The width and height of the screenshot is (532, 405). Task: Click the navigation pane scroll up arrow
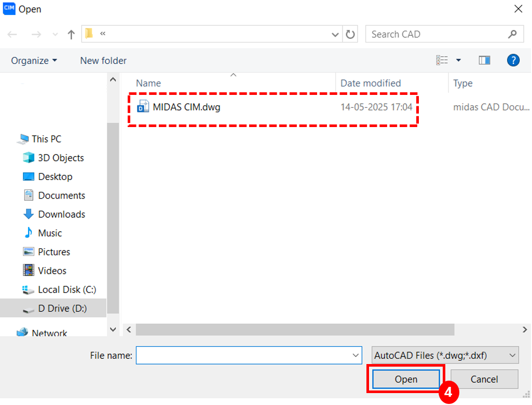coord(113,80)
